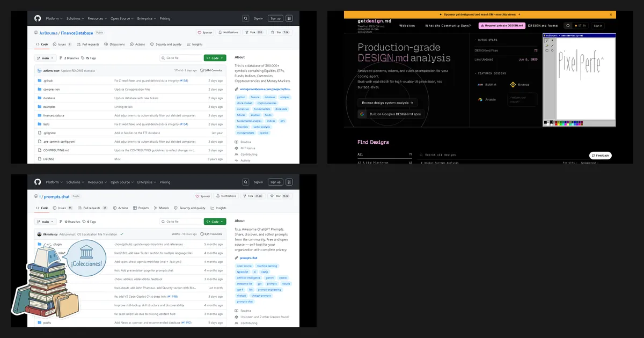
Task: Expand Enterprise menu on FinanceDatabase page
Action: tap(146, 18)
